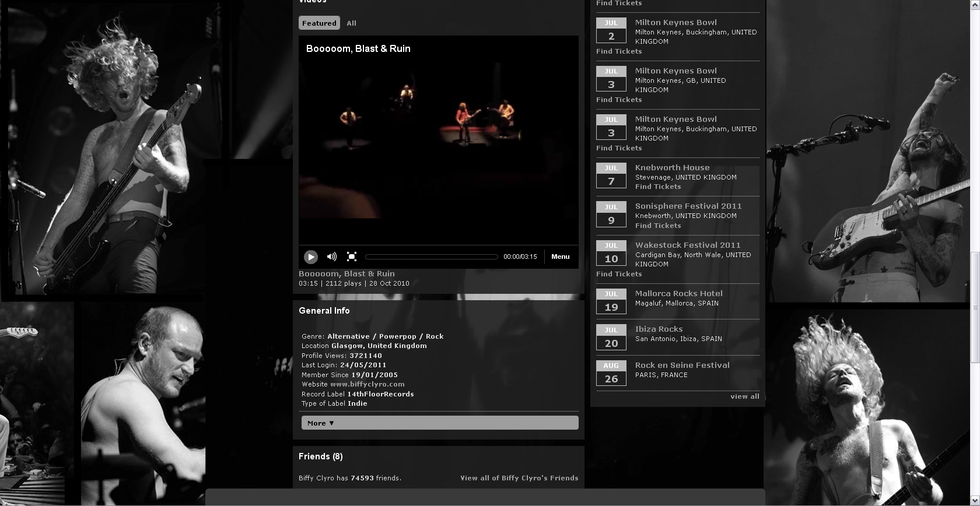Switch to the Featured videos tab
Image resolution: width=980 pixels, height=506 pixels.
point(319,23)
